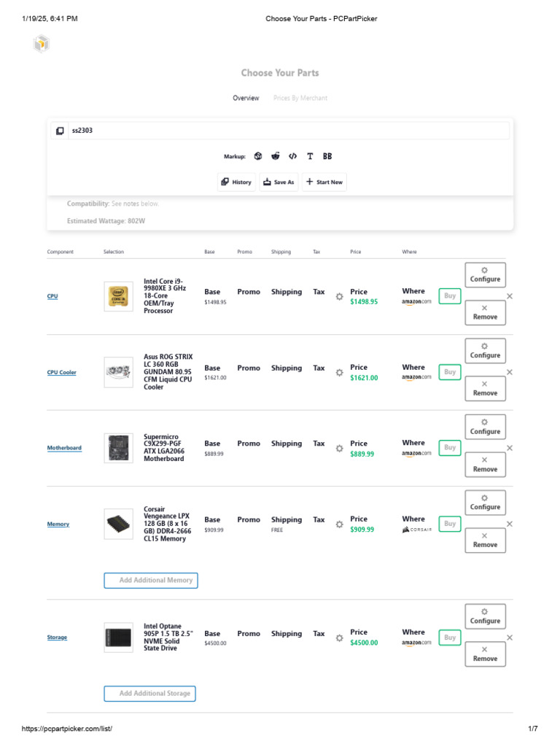This screenshot has width=560, height=747.
Task: Buy the Storage from Amazon
Action: 450,638
